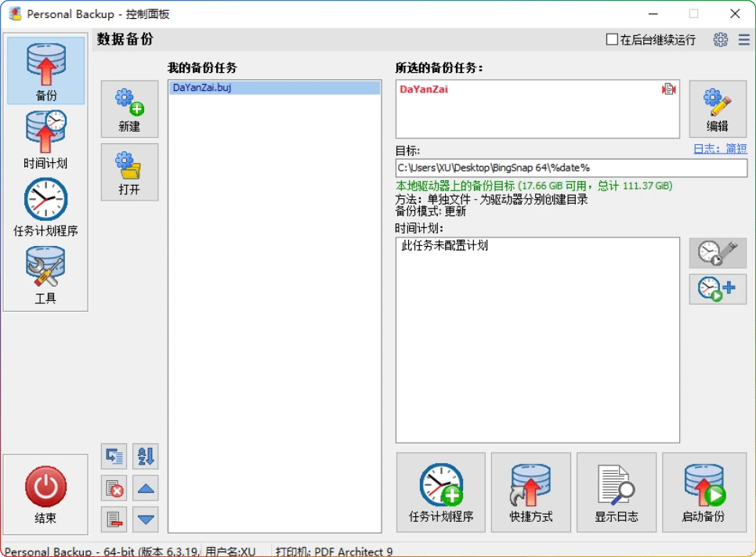This screenshot has width=756, height=557.
Task: Open the hamburger menu at top right
Action: 743,39
